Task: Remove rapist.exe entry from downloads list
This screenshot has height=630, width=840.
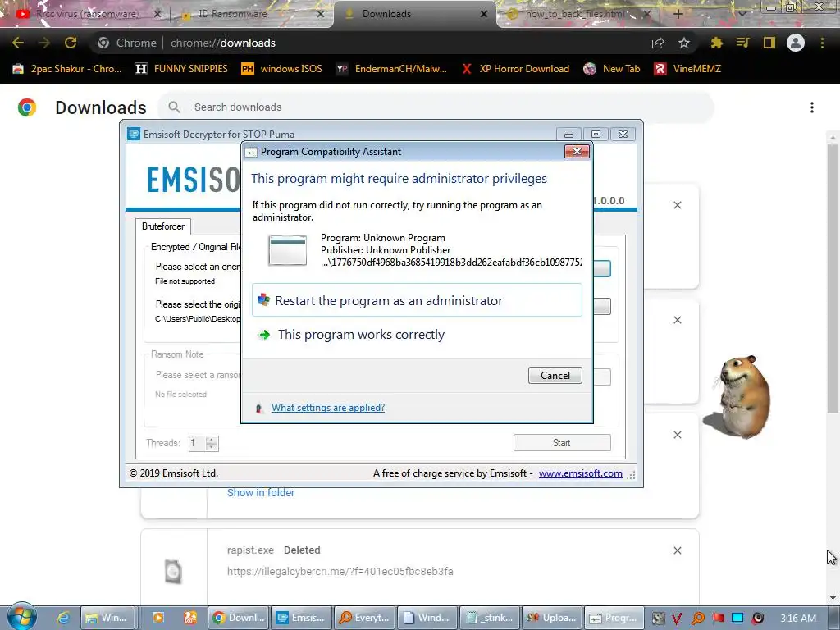Action: click(x=677, y=550)
